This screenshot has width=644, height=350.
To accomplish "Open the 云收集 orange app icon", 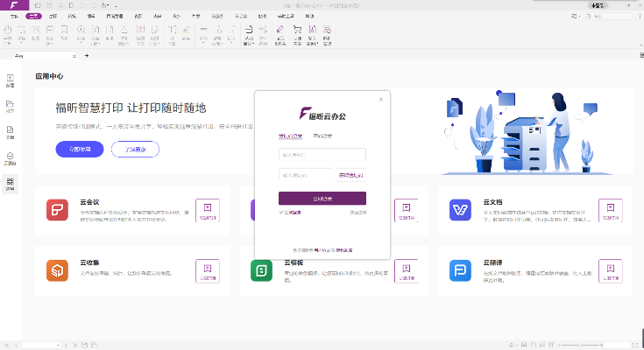I will click(x=58, y=271).
